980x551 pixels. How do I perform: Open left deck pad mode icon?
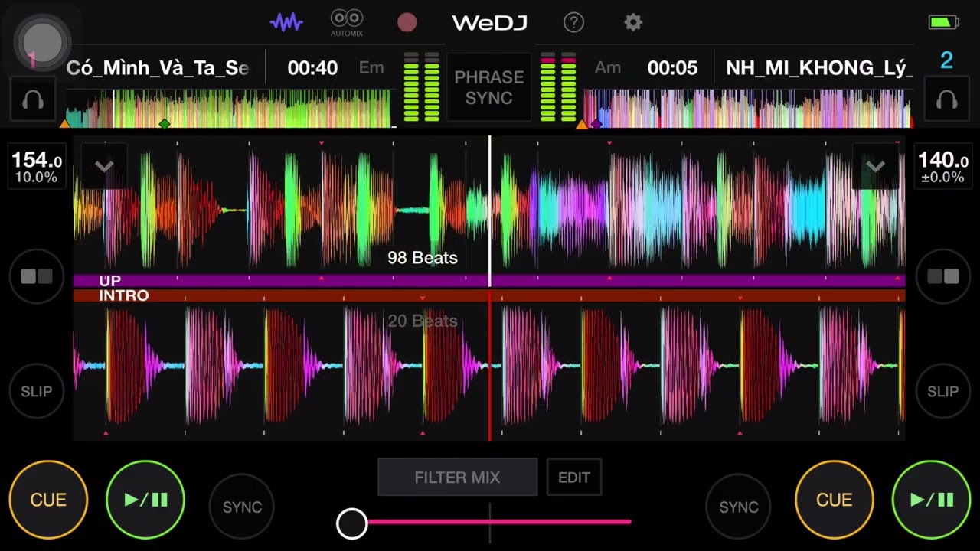tap(37, 276)
